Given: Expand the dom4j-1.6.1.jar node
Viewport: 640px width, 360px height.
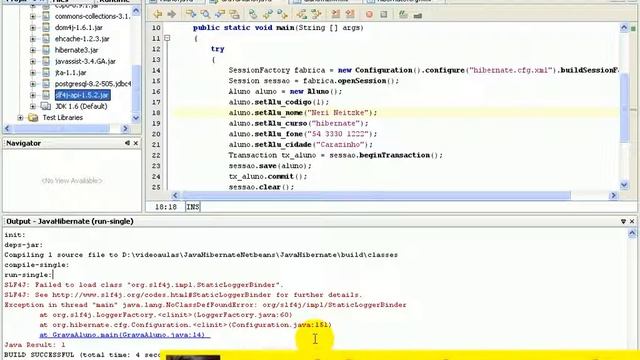Looking at the screenshot, I should (x=33, y=27).
